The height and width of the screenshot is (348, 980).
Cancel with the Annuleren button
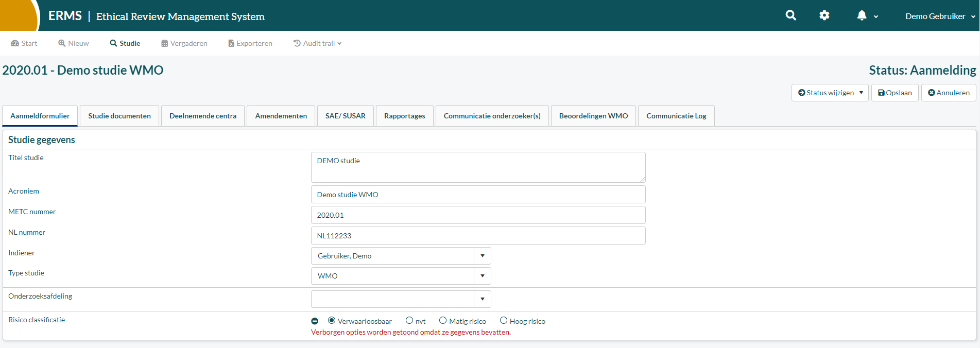click(x=949, y=93)
